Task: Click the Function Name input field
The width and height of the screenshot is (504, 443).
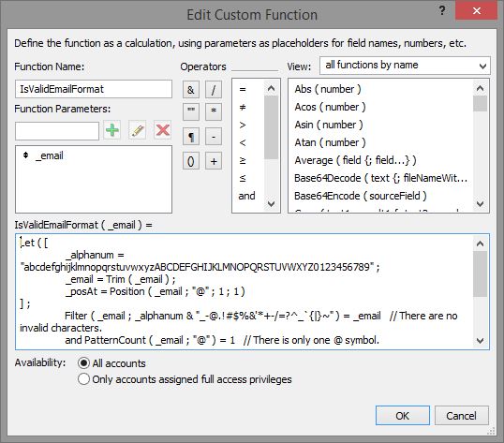Action: 94,89
